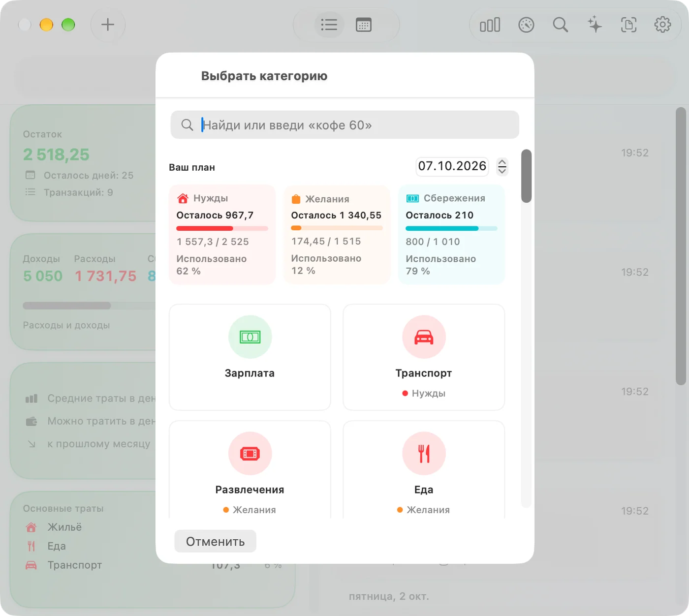The image size is (689, 616).
Task: Click the sparkle AI assistant icon
Action: click(595, 25)
